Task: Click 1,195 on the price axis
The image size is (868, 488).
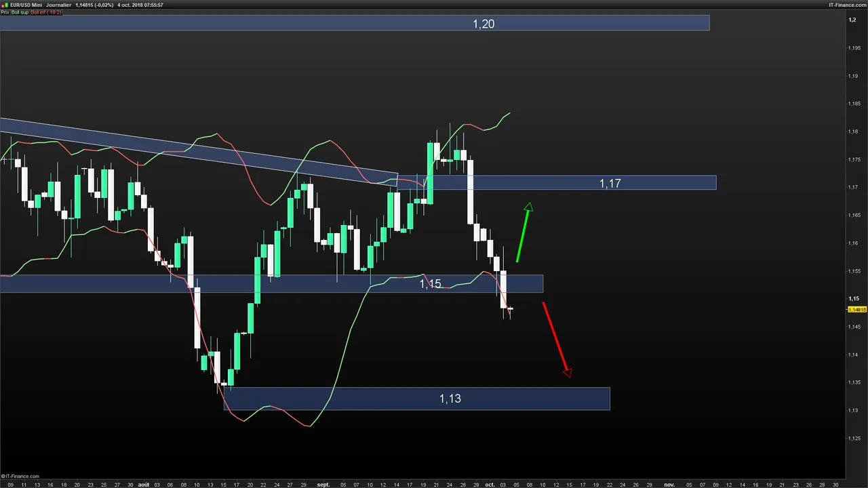Action: 854,48
